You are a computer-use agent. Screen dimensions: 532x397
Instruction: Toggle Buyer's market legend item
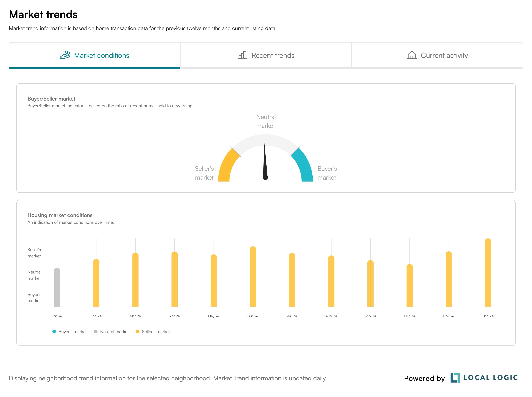click(x=70, y=332)
